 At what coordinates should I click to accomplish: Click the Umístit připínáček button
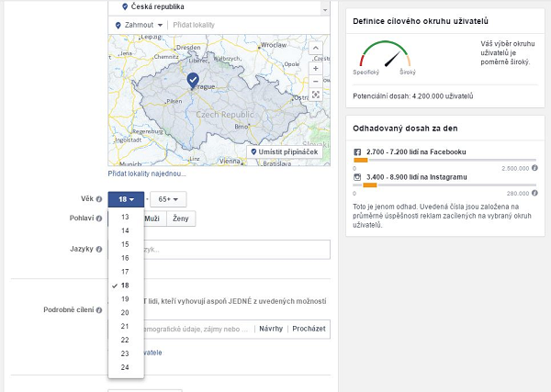click(x=285, y=151)
